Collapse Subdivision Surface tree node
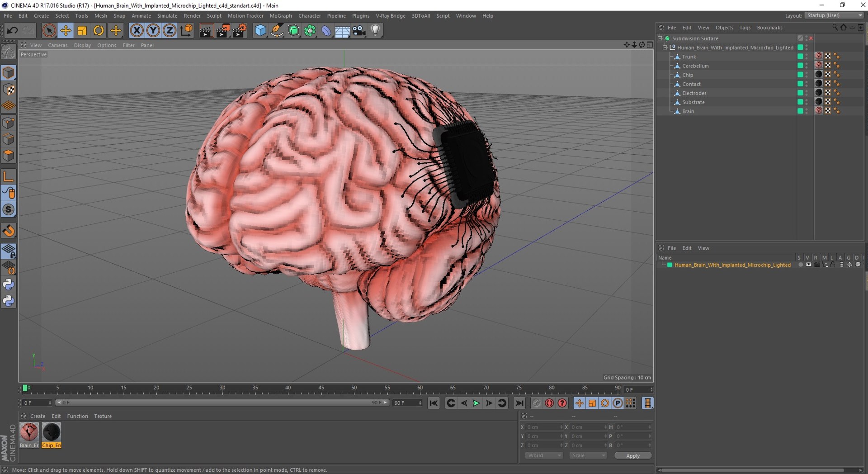The height and width of the screenshot is (474, 868). (660, 38)
